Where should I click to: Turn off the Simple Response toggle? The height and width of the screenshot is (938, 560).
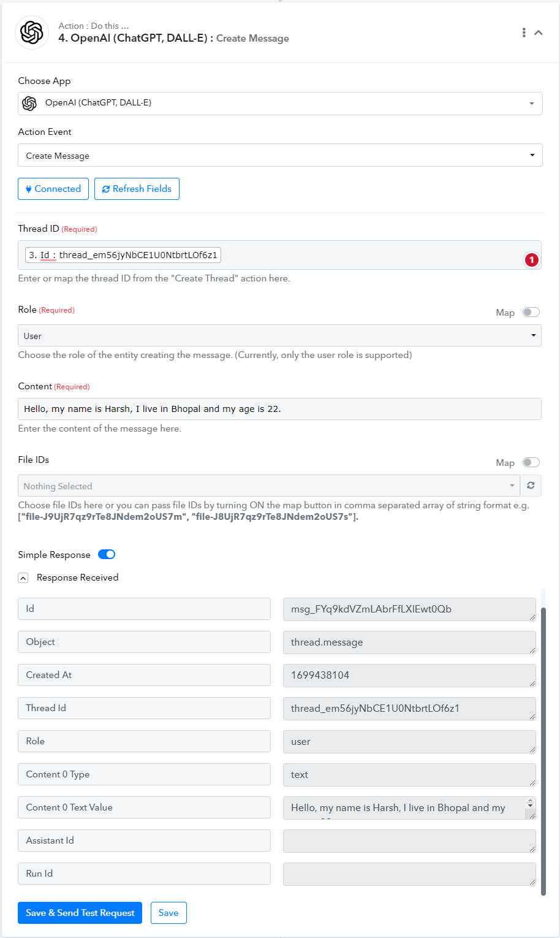107,554
